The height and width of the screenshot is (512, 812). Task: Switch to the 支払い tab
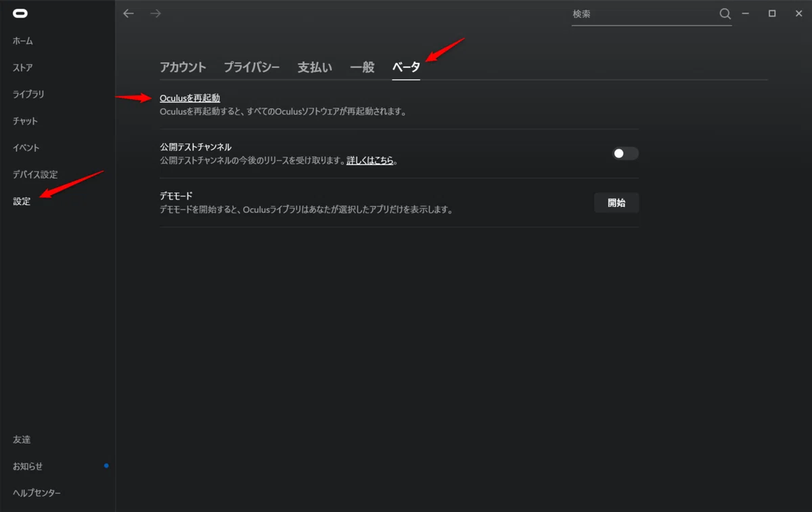[315, 67]
